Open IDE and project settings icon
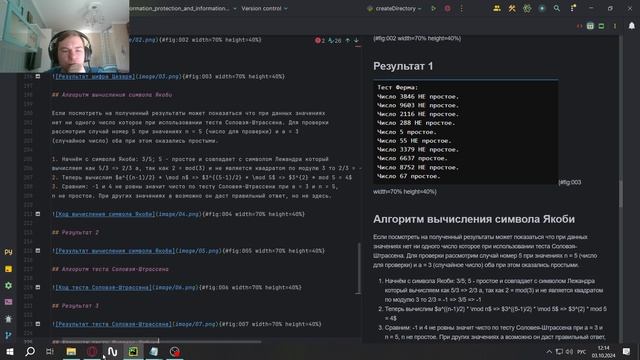 [x=573, y=8]
